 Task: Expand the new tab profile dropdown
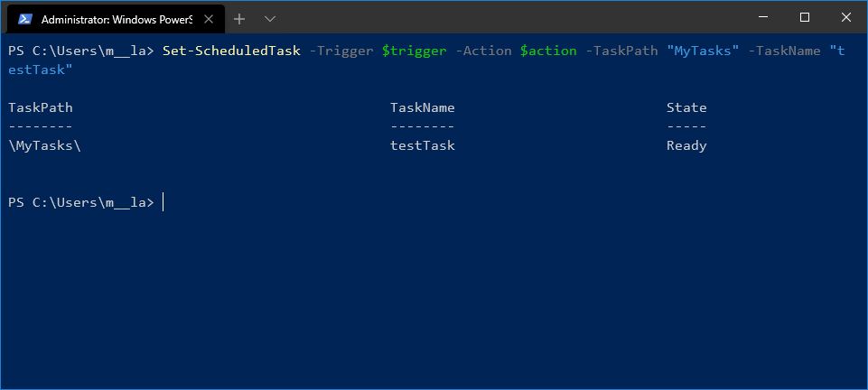coord(270,18)
